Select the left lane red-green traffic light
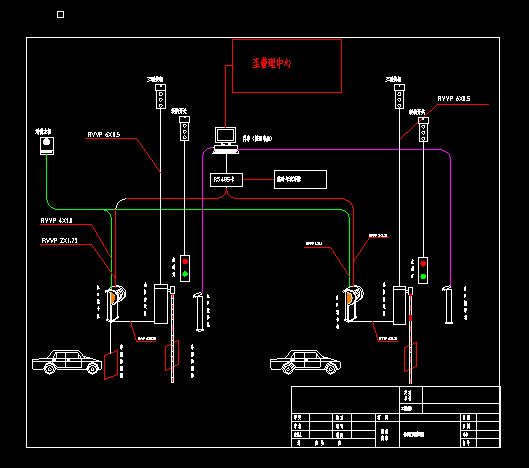The height and width of the screenshot is (468, 529). pos(185,268)
